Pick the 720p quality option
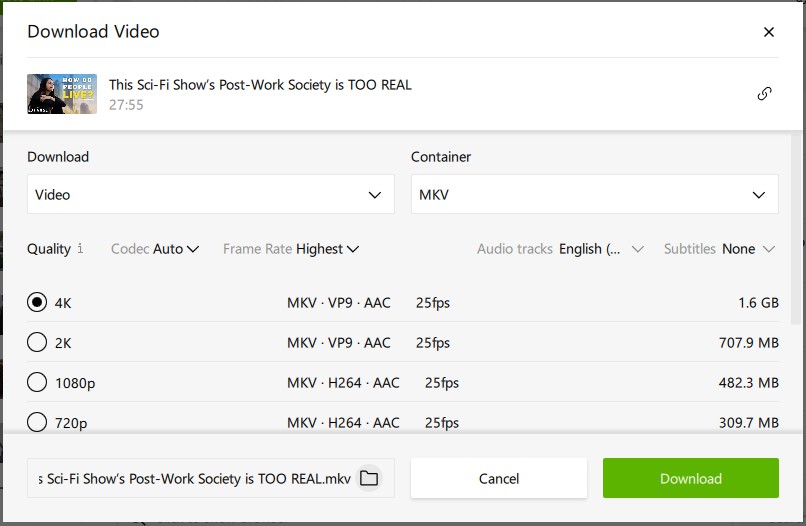Image resolution: width=806 pixels, height=526 pixels. 37,422
